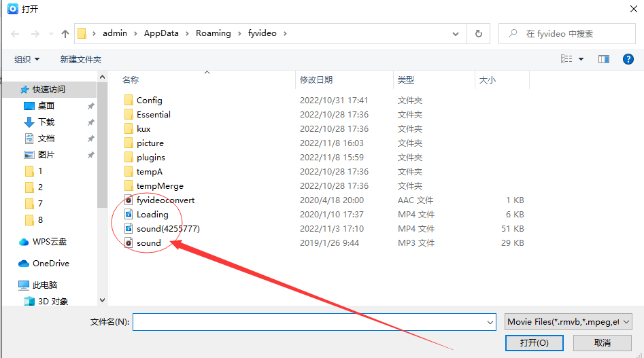Viewport: 644px width, 358px height.
Task: Click the 打开(O) button
Action: pos(535,343)
